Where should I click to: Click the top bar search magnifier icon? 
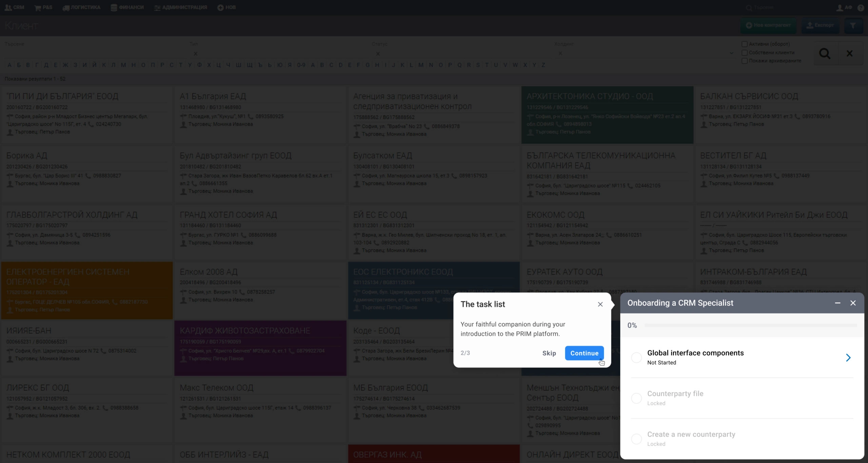(x=749, y=7)
